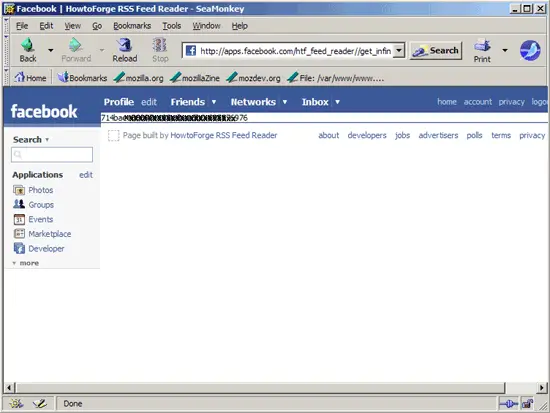550x413 pixels.
Task: Click the advertisers footer link
Action: click(438, 135)
